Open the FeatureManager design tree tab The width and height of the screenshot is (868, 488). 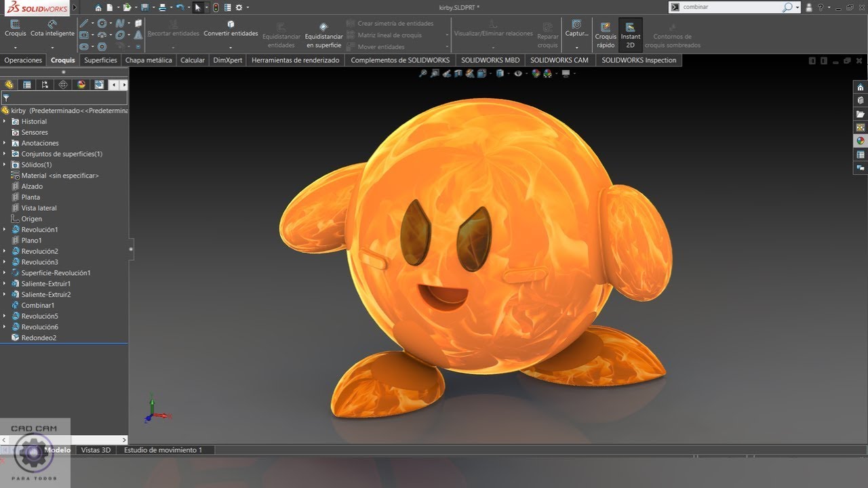pyautogui.click(x=9, y=85)
